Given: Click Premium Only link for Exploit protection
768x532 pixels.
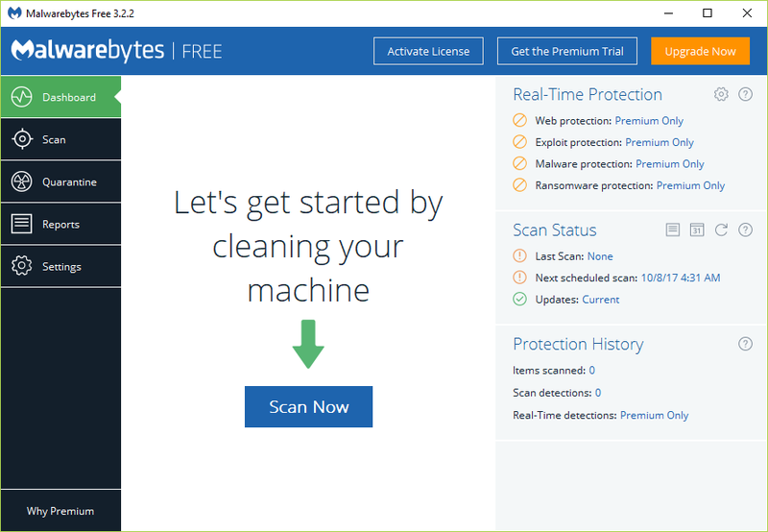Looking at the screenshot, I should click(660, 142).
